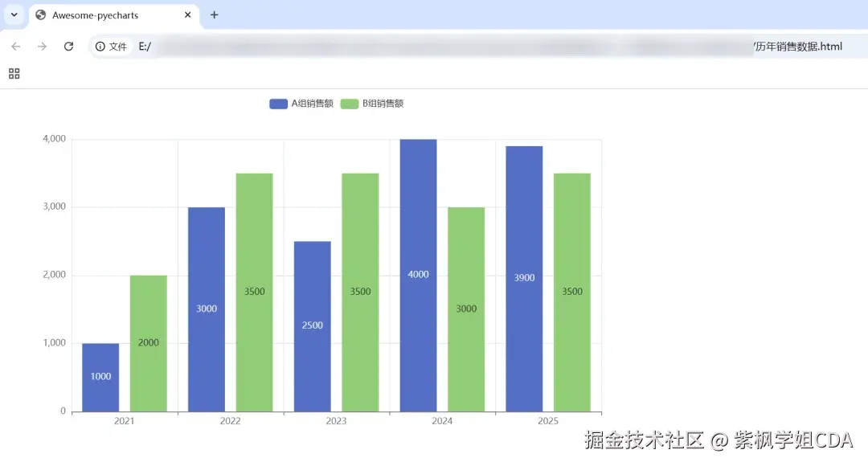This screenshot has width=868, height=466.
Task: Click the y-axis value 4,000
Action: [55, 139]
